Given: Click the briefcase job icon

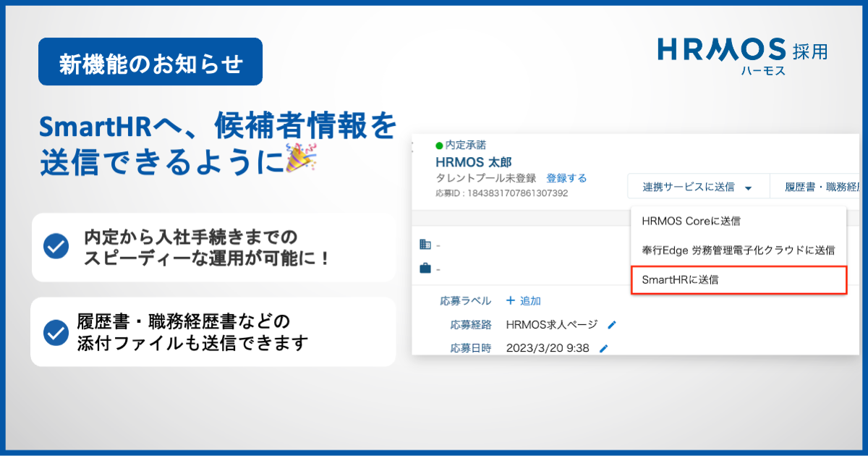Looking at the screenshot, I should (x=425, y=269).
